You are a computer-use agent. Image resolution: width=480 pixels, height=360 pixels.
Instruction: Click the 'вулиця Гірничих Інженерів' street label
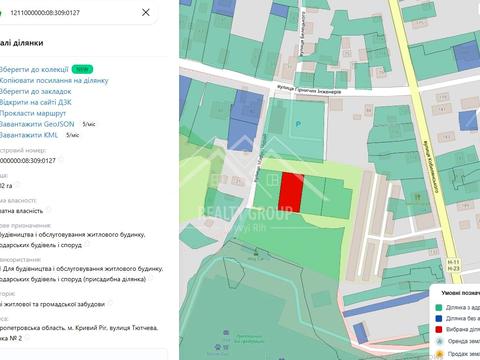[309, 90]
